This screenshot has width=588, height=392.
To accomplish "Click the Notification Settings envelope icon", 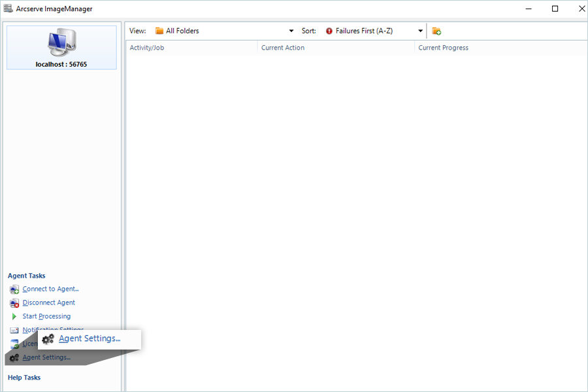I will [14, 330].
